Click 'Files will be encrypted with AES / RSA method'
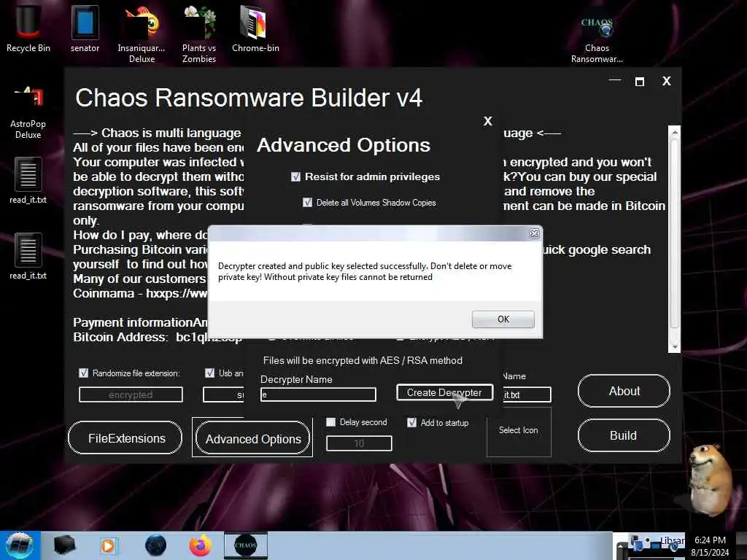The width and height of the screenshot is (747, 560). (x=363, y=360)
